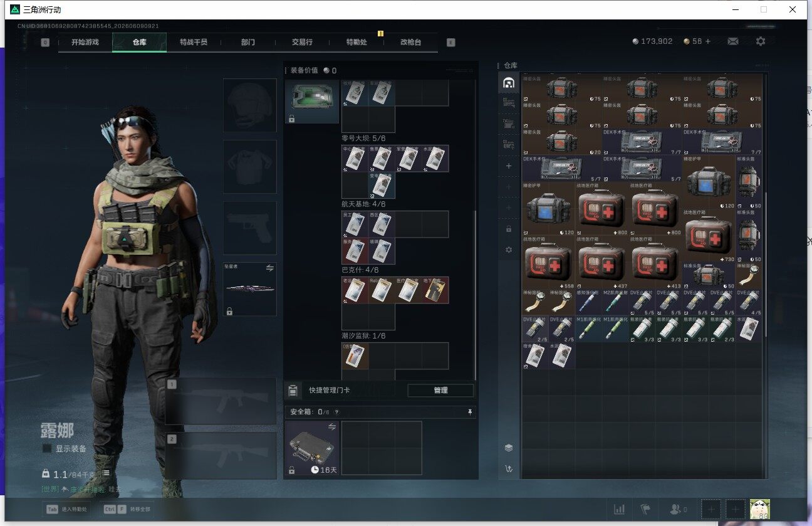Screen dimensions: 812x526
Task: Open the help question mark beside 安全箱
Action: point(336,412)
